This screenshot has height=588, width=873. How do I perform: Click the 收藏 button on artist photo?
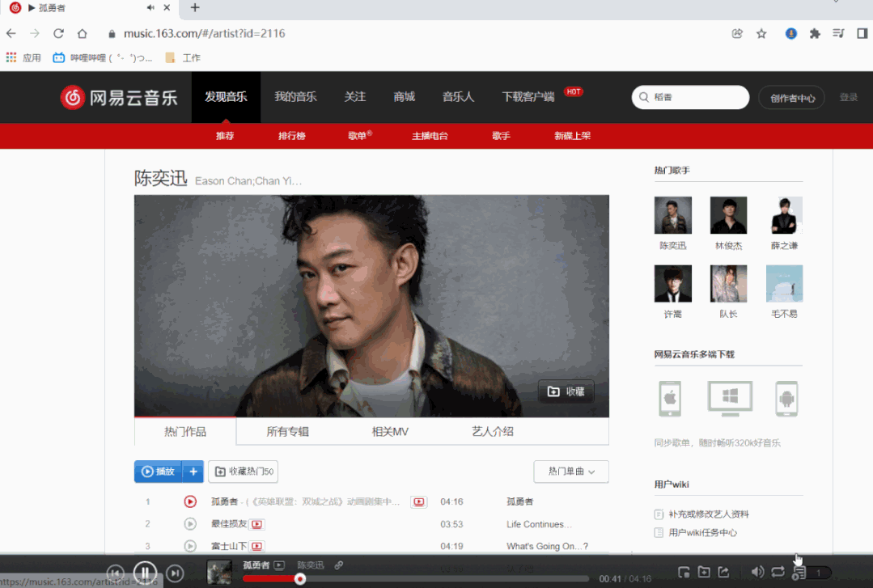coord(566,391)
